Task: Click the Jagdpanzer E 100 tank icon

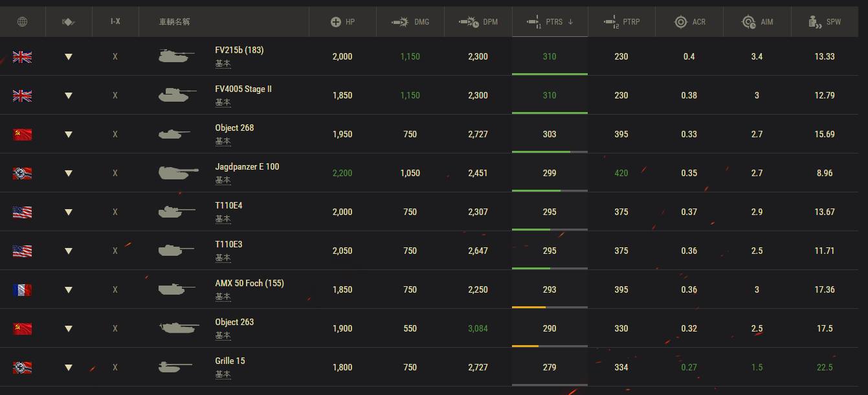Action: click(x=178, y=173)
